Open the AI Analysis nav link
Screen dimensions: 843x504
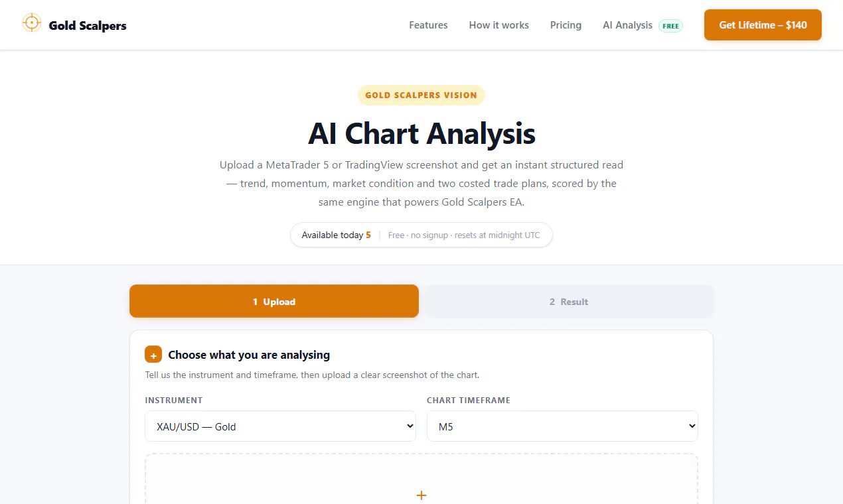click(x=627, y=25)
